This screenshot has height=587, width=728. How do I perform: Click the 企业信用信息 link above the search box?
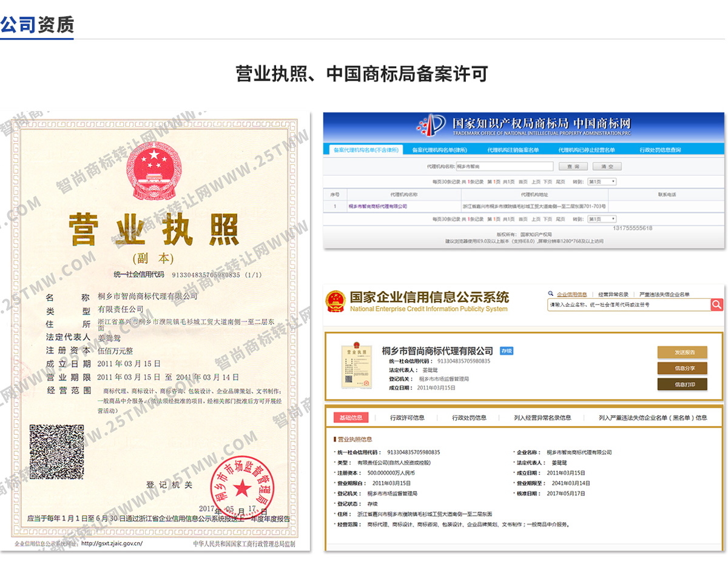(572, 294)
